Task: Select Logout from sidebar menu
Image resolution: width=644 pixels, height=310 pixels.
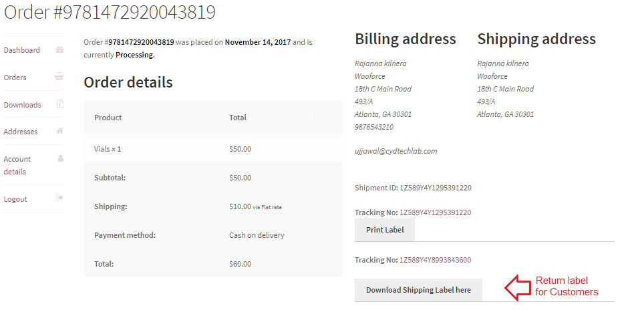Action: click(x=15, y=199)
